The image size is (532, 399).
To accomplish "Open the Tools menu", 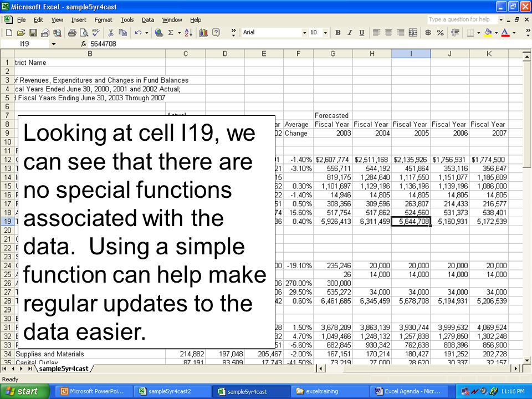I will click(x=127, y=20).
